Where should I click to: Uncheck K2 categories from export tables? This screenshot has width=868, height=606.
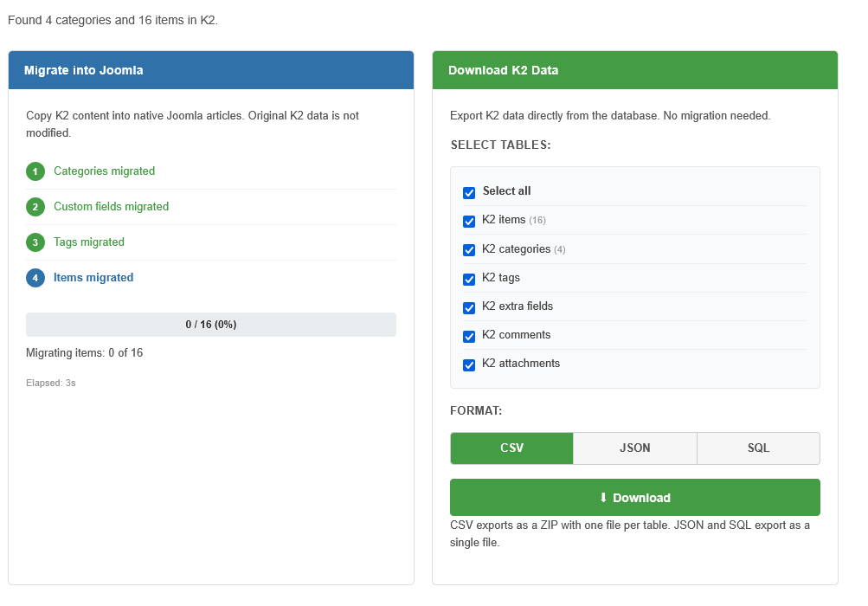click(x=469, y=250)
